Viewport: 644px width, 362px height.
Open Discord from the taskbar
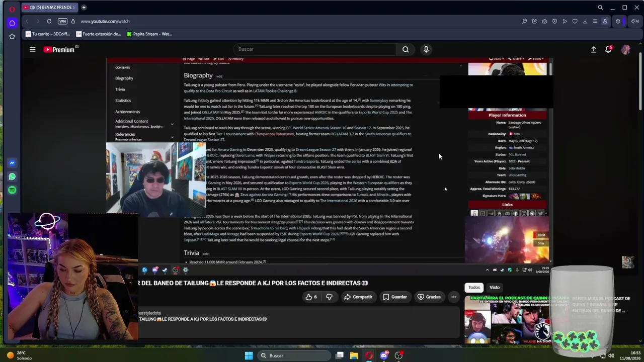(384, 355)
